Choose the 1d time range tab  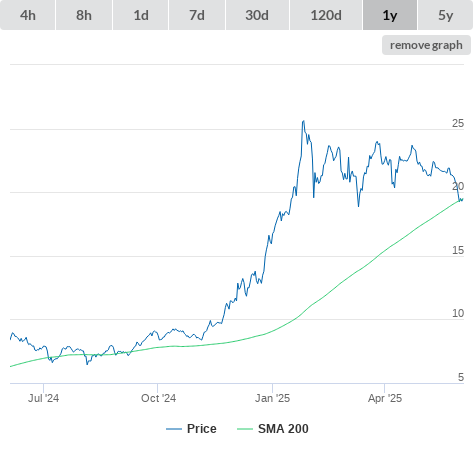141,15
